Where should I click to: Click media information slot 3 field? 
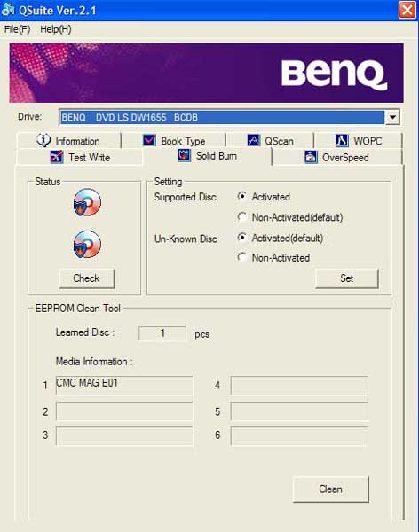[124, 436]
